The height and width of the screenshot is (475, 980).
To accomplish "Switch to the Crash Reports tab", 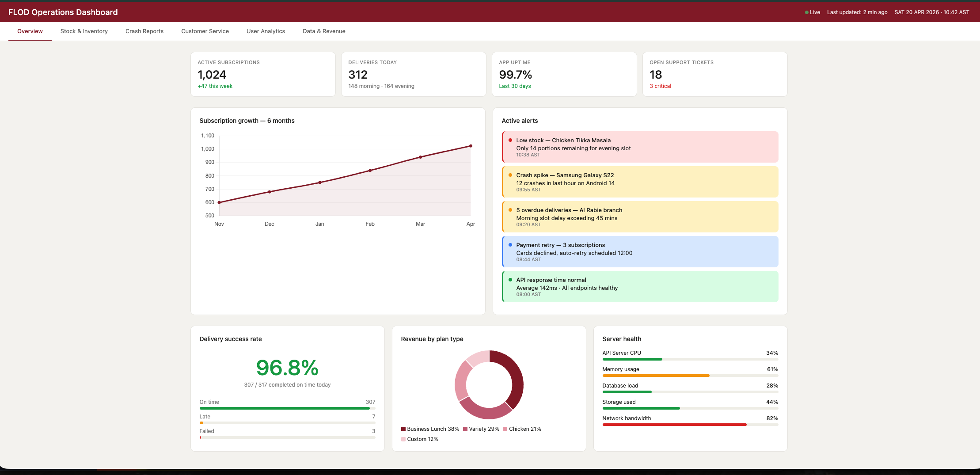I will (x=144, y=31).
